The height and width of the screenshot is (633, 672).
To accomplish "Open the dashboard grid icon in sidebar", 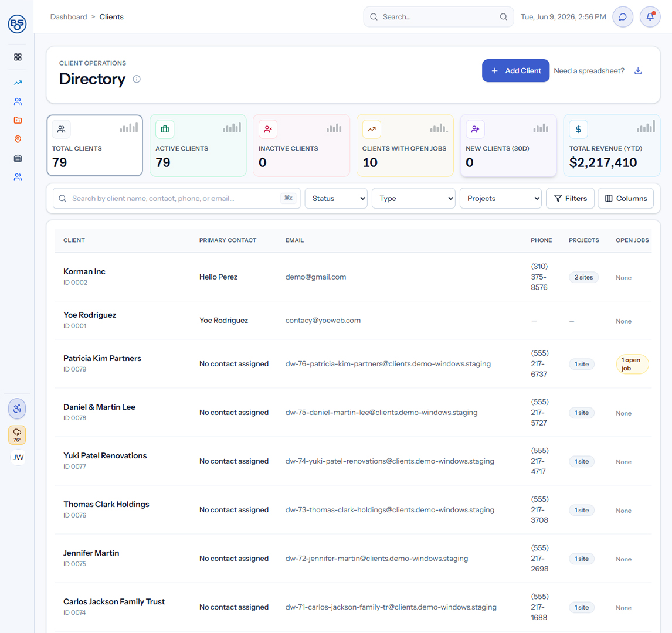I will 18,57.
